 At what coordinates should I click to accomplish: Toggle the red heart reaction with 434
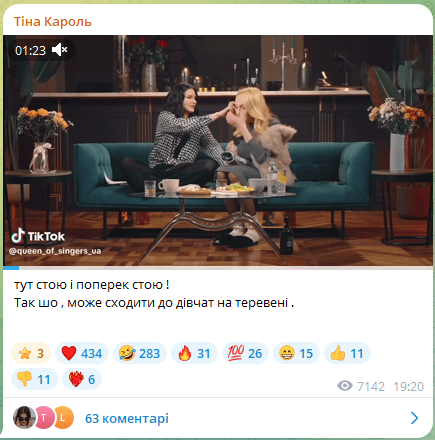(82, 353)
